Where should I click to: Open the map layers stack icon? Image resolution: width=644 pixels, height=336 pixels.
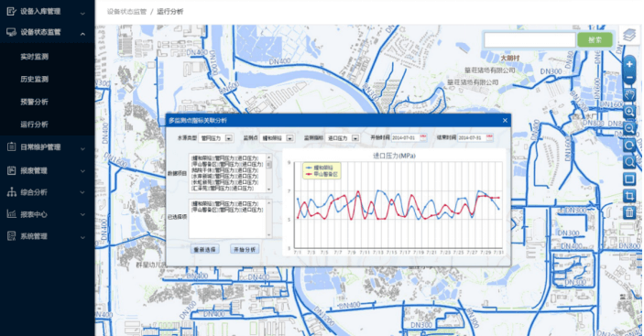pyautogui.click(x=629, y=36)
